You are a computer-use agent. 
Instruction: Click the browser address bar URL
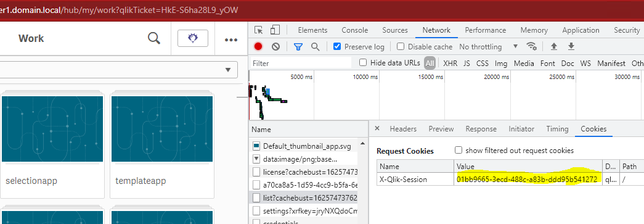tap(119, 10)
